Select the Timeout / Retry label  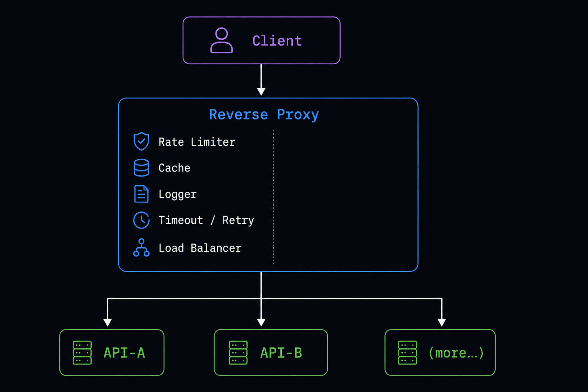(206, 220)
